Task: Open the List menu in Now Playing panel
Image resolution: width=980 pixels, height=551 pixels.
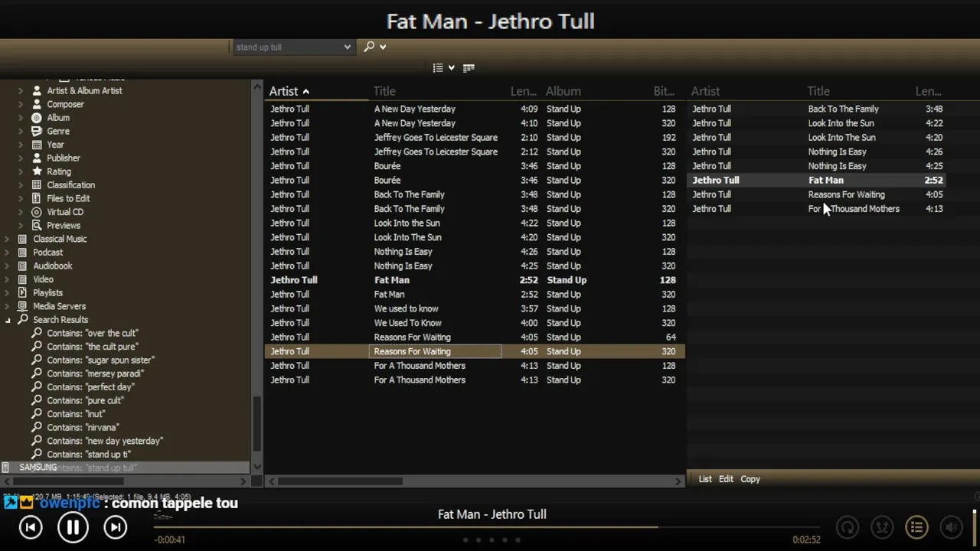Action: 705,479
